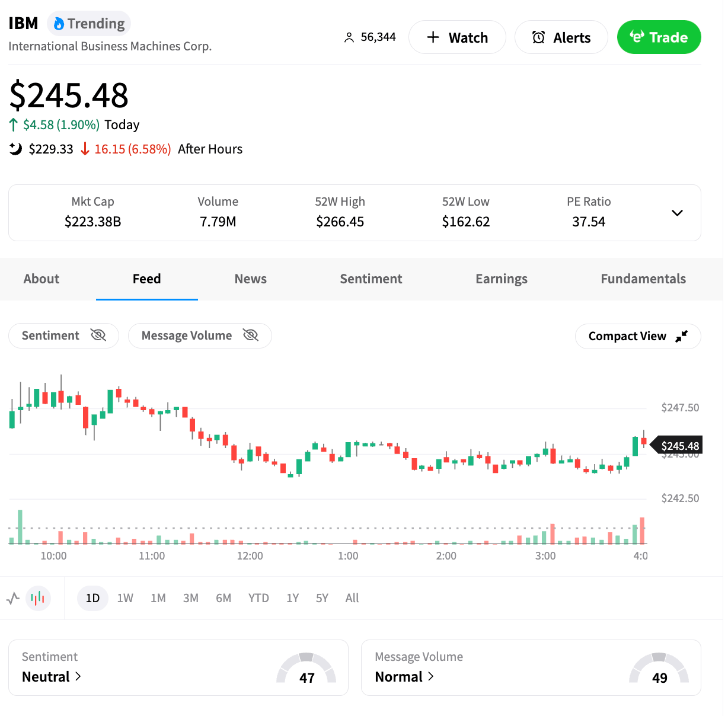Click the sentiment gauge showing 47
Viewport: 728px width, 716px height.
click(306, 669)
